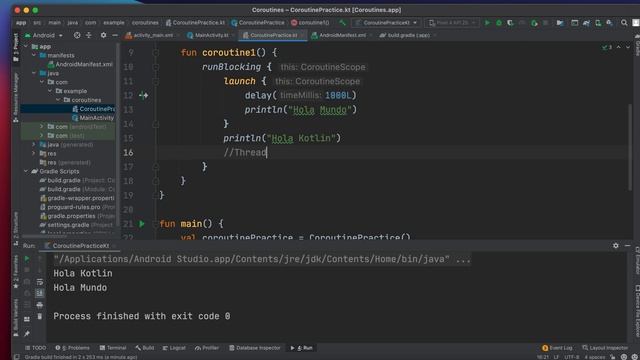This screenshot has height=360, width=640.
Task: Select MainActivity in project tree
Action: [x=93, y=118]
